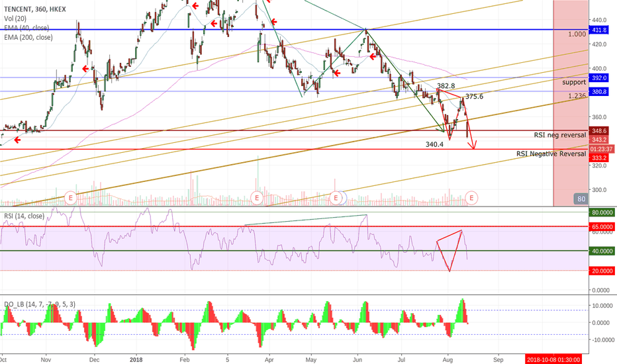Select the 1.236 Fibonacci level label
Image resolution: width=617 pixels, height=364 pixels.
pyautogui.click(x=577, y=96)
